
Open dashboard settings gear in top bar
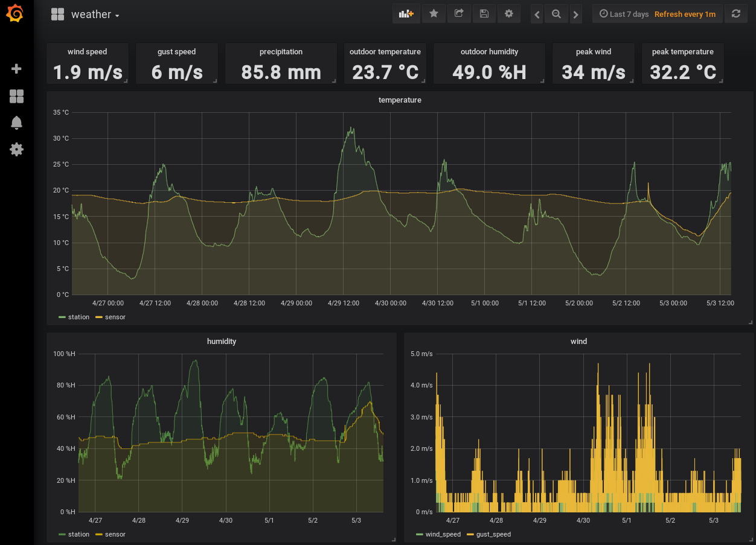[508, 14]
